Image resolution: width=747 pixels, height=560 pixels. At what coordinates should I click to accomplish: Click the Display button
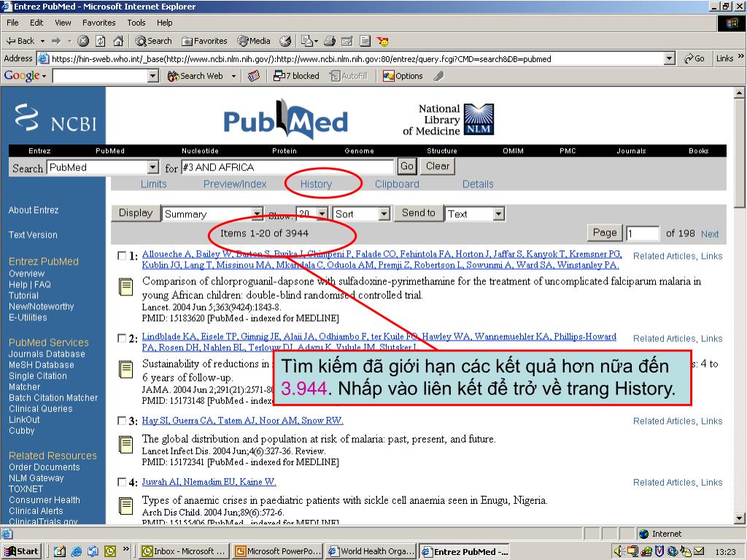pyautogui.click(x=136, y=213)
